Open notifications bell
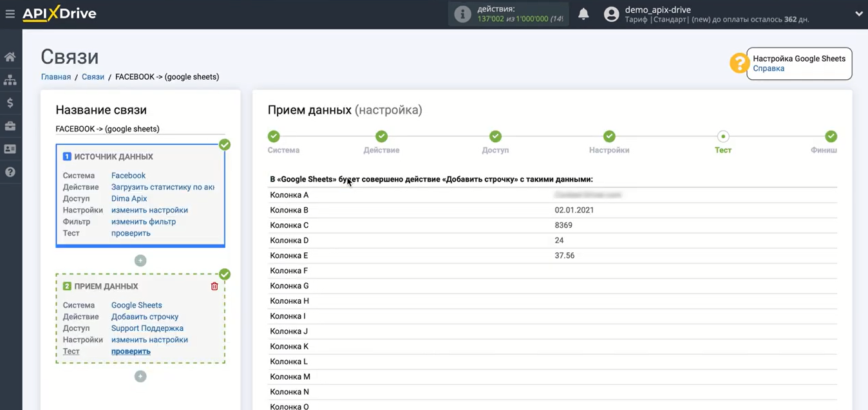The height and width of the screenshot is (410, 868). click(x=583, y=14)
